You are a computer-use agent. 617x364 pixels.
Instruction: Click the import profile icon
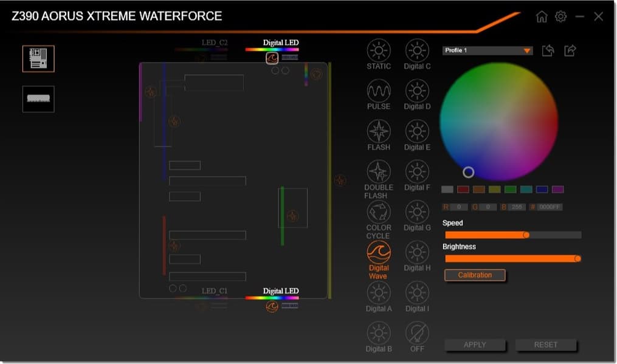tap(548, 50)
